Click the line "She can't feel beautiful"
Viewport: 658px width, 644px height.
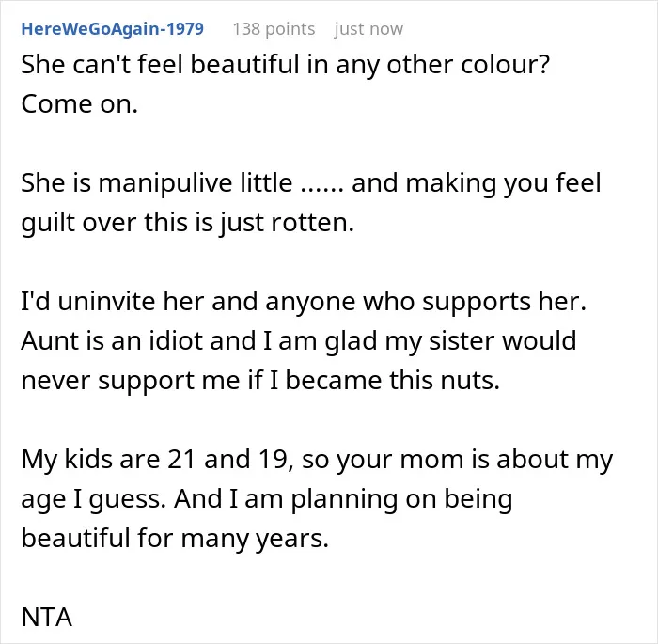coord(285,65)
